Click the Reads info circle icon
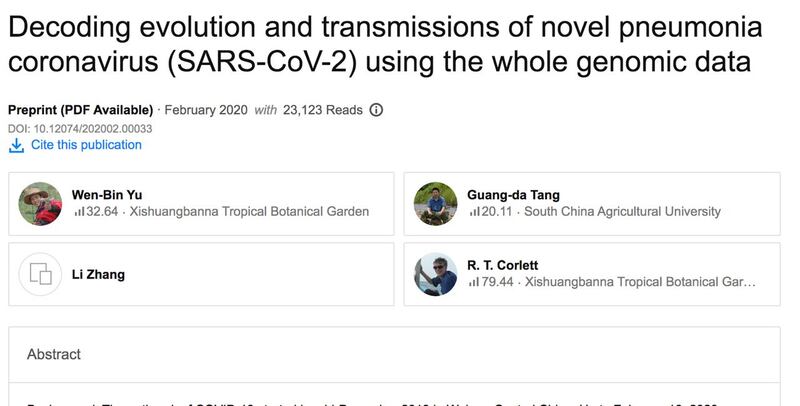The image size is (800, 406). click(x=376, y=110)
